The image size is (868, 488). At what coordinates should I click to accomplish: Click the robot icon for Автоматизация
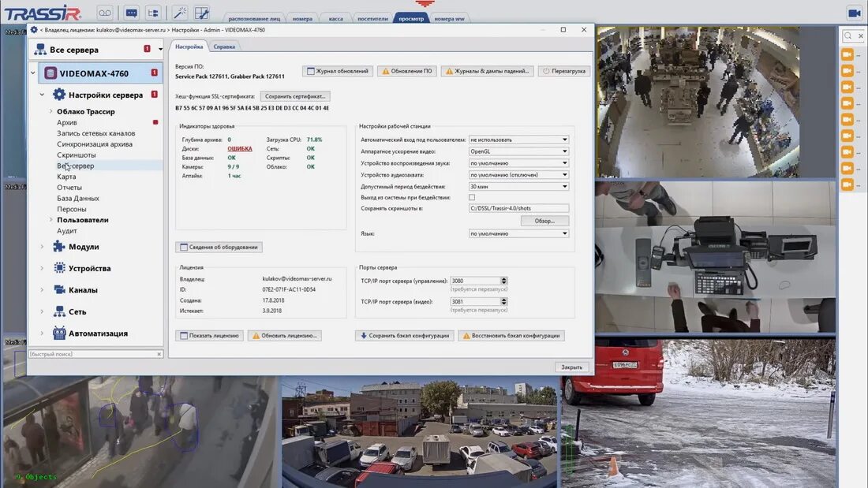[x=59, y=333]
